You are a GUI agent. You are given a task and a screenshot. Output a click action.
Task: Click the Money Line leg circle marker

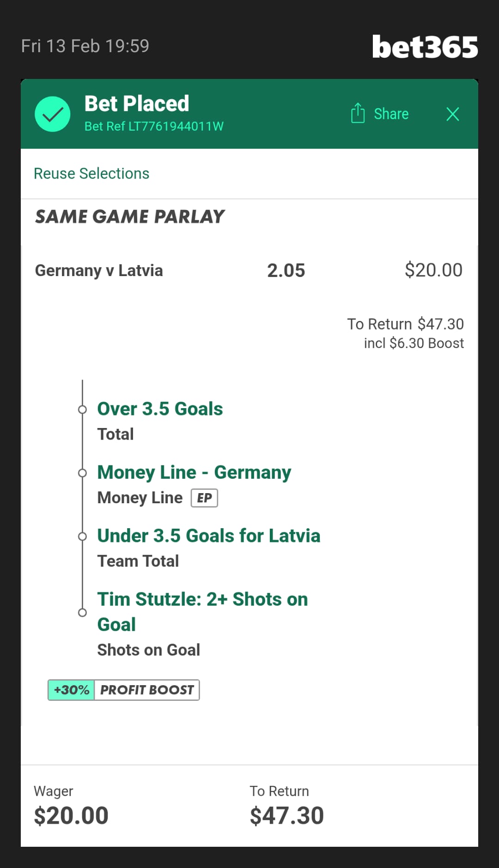pos(82,473)
